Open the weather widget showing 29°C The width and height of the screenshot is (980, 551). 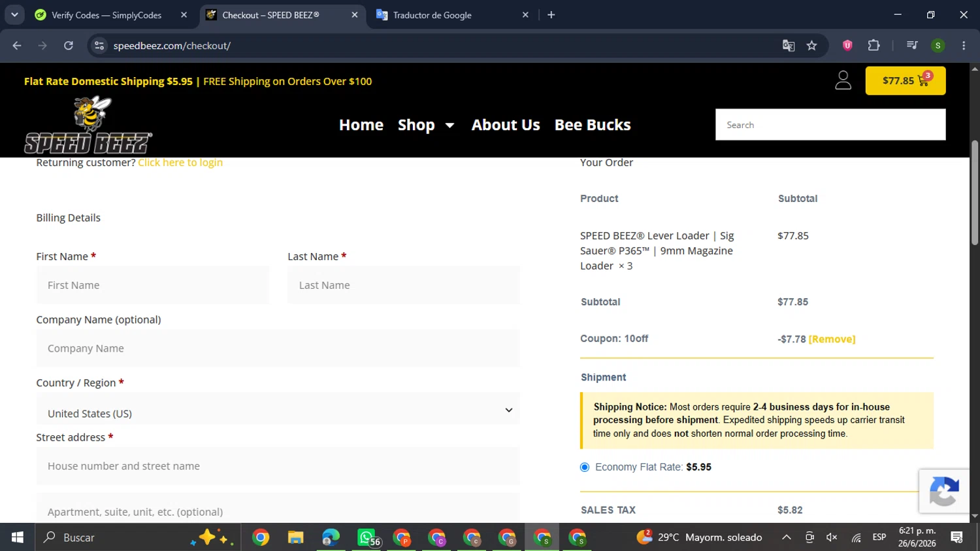click(699, 537)
